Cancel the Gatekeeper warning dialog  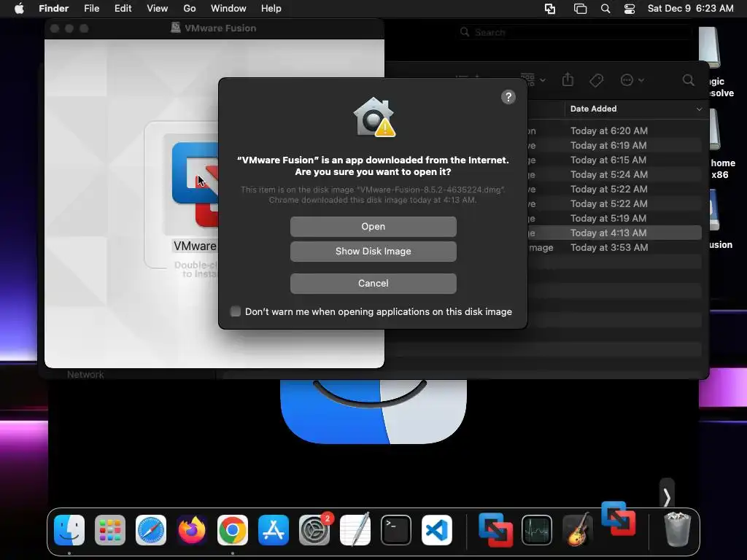tap(373, 284)
